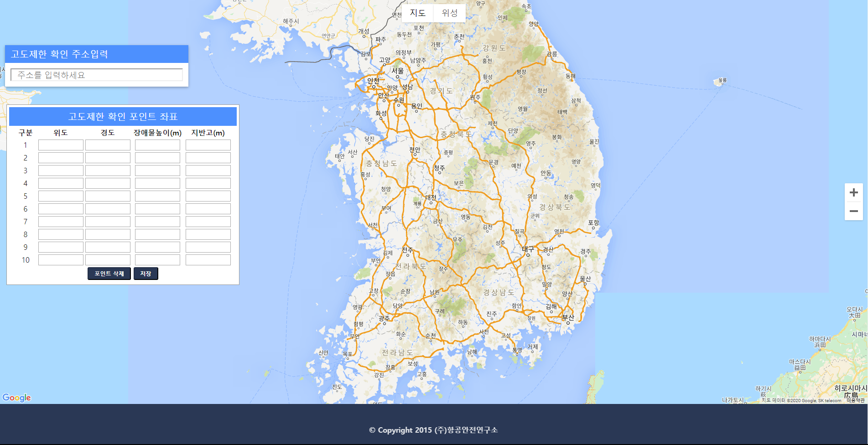Click the Google logo on the map

pyautogui.click(x=17, y=398)
